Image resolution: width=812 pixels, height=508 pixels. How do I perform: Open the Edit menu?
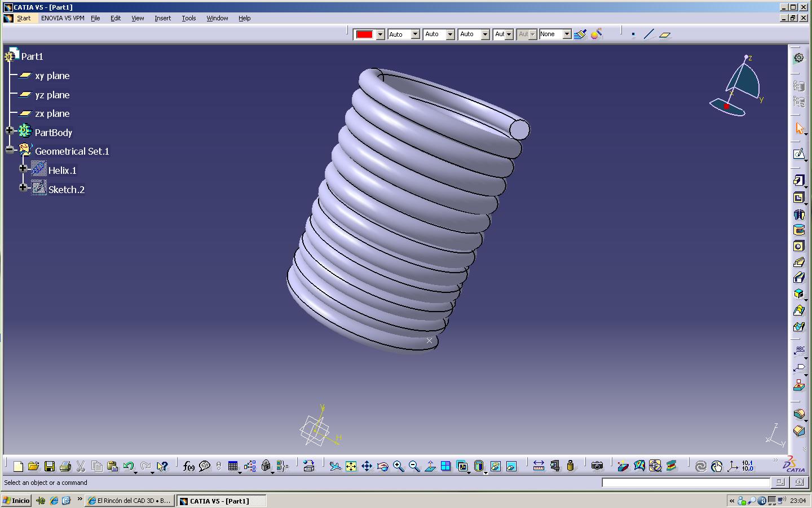pyautogui.click(x=116, y=18)
